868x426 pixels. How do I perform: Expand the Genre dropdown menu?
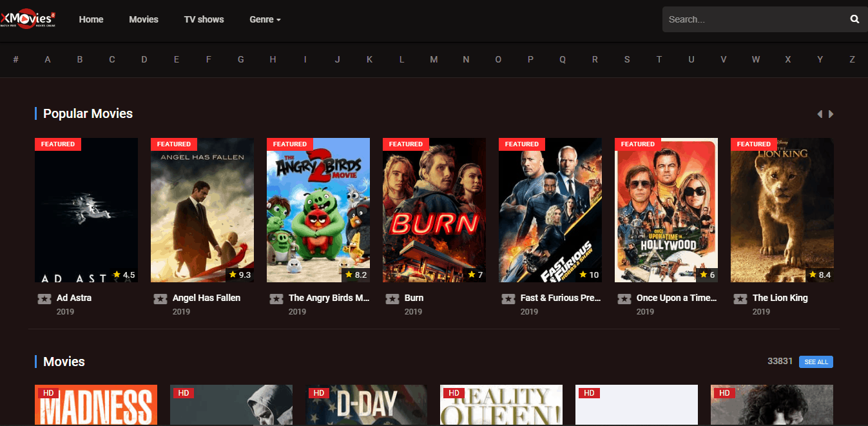click(x=265, y=19)
